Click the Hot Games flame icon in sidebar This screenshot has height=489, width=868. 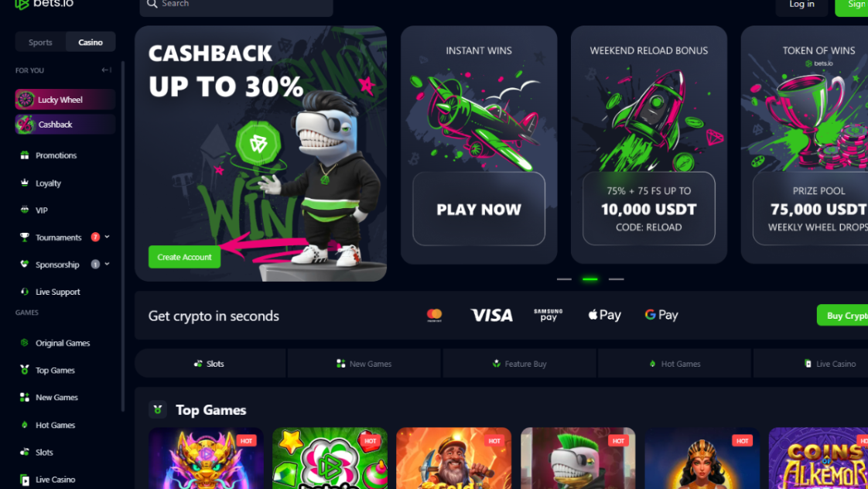coord(24,425)
